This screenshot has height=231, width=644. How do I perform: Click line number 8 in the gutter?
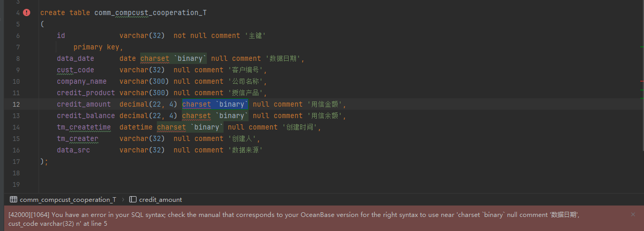(x=18, y=59)
